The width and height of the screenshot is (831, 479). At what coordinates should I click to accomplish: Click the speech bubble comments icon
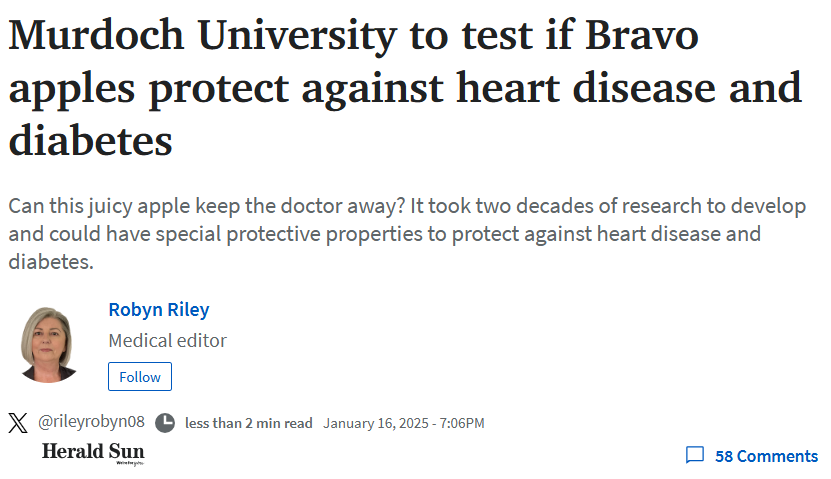point(695,455)
